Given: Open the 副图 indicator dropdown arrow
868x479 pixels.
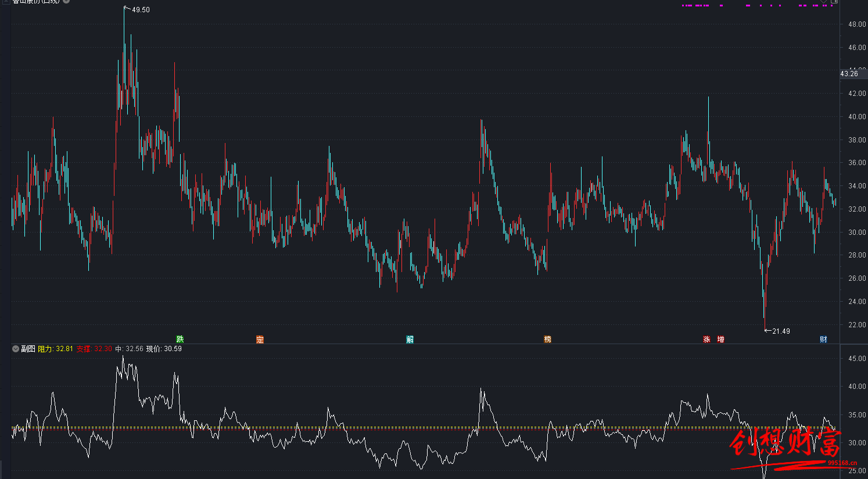Looking at the screenshot, I should click(16, 349).
